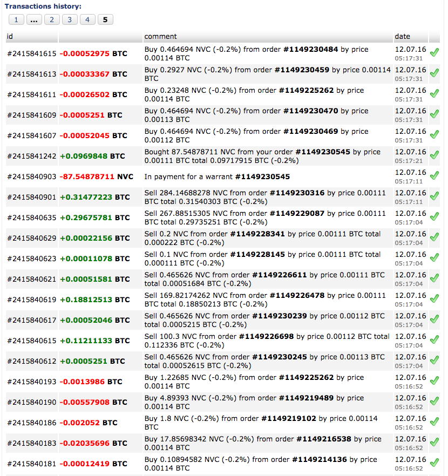The image size is (448, 476).
Task: Open order #1149230469 link
Action: point(310,132)
